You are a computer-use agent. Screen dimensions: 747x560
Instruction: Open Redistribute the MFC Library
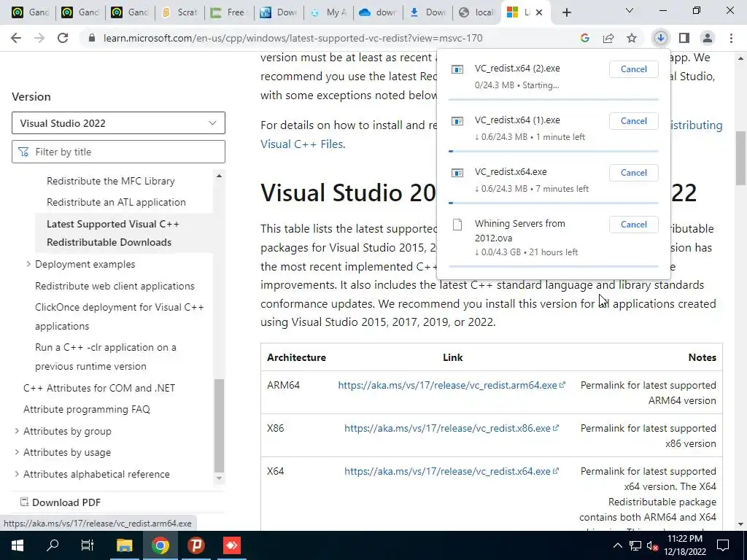click(x=111, y=181)
